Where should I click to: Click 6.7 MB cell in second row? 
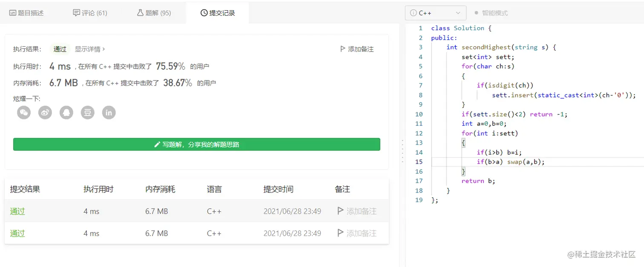pyautogui.click(x=157, y=233)
